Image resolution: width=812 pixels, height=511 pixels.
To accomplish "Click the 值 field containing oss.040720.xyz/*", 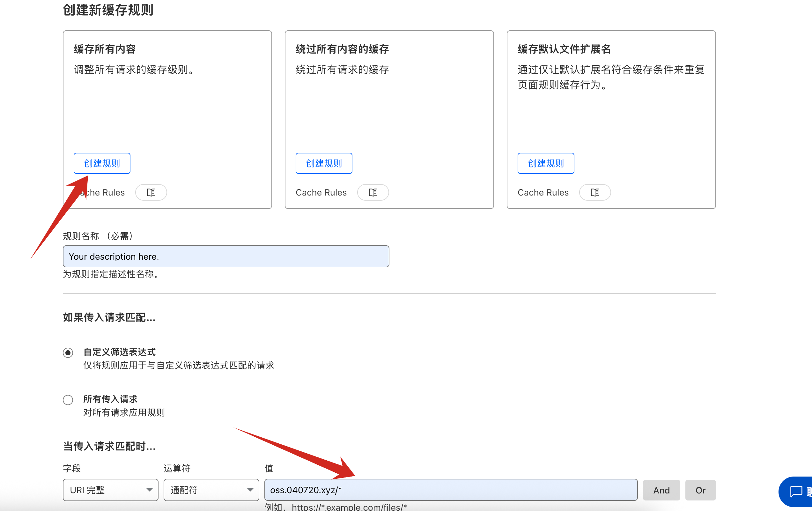I will [451, 490].
